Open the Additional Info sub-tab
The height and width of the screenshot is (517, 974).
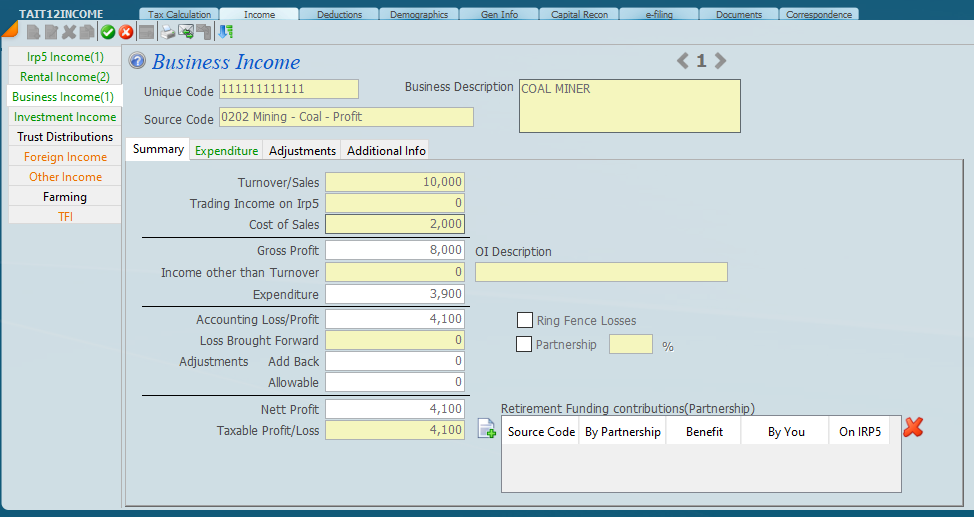[x=386, y=150]
